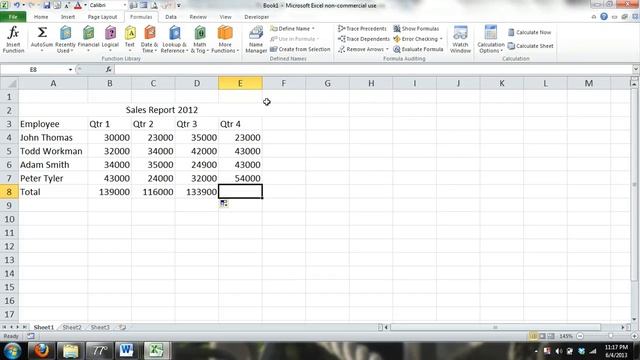Open the File tab
The width and height of the screenshot is (640, 360).
click(x=13, y=17)
